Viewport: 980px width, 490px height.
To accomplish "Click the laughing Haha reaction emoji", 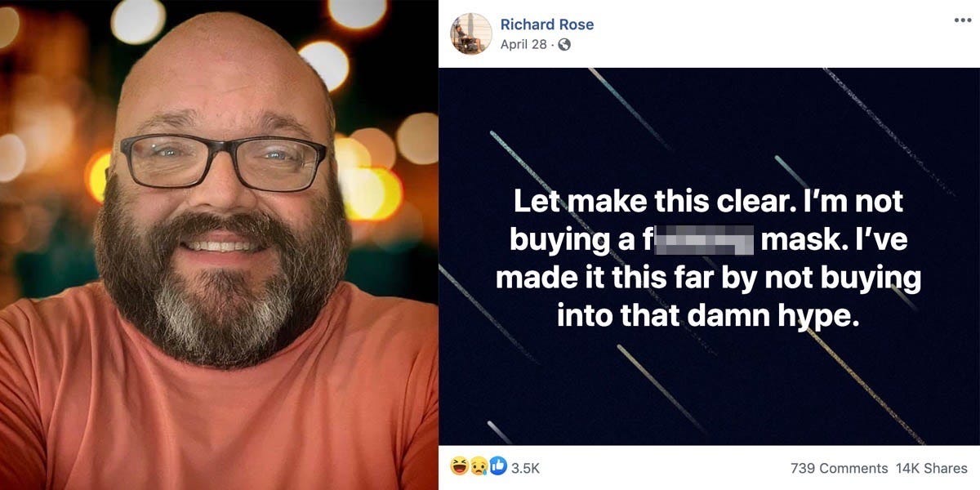I will [459, 468].
